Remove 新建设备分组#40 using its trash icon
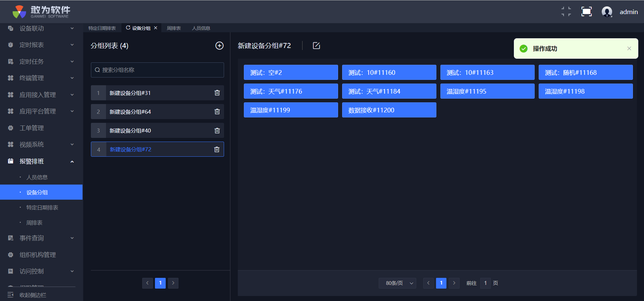Image resolution: width=644 pixels, height=301 pixels. tap(217, 131)
